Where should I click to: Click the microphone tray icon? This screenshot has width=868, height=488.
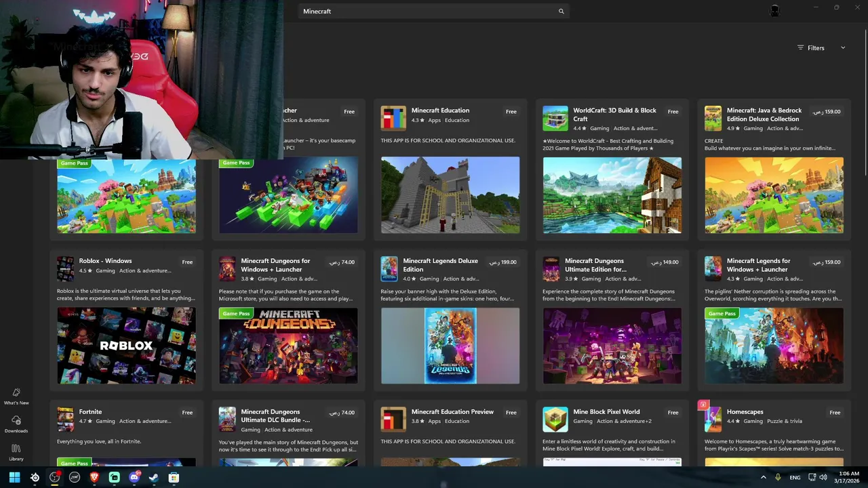tap(778, 477)
